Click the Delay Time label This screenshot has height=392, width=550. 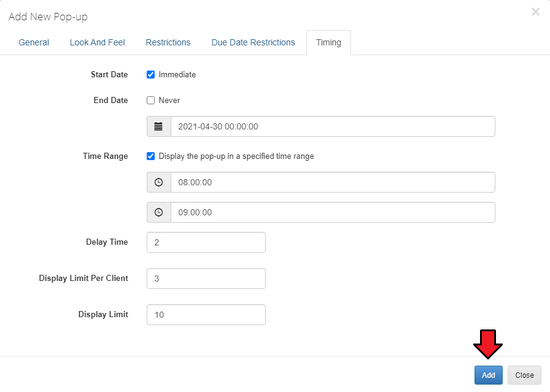tap(107, 242)
